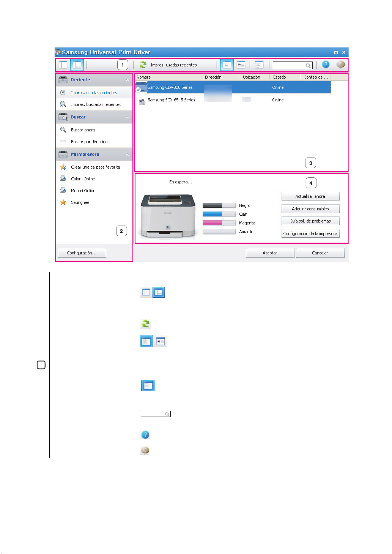Open 'Configuración de la impresora'

(310, 234)
